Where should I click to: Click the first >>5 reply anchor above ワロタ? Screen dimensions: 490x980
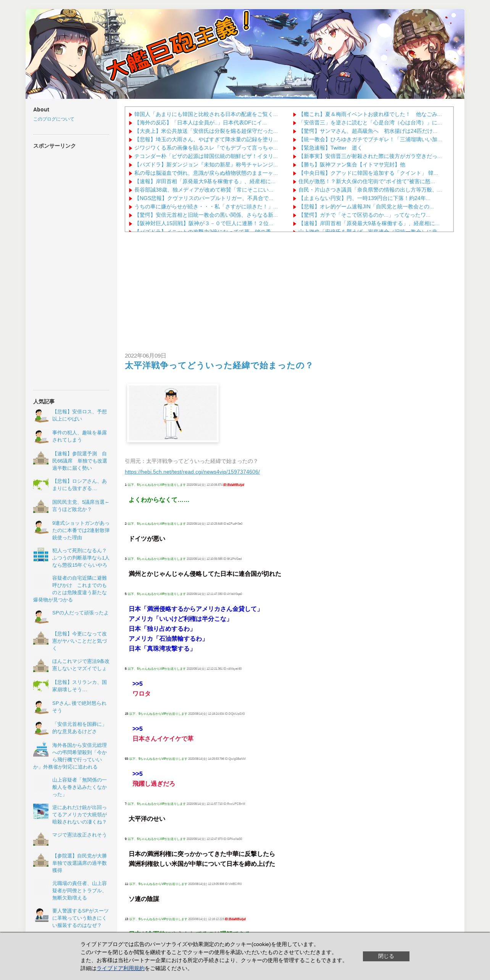pyautogui.click(x=137, y=684)
